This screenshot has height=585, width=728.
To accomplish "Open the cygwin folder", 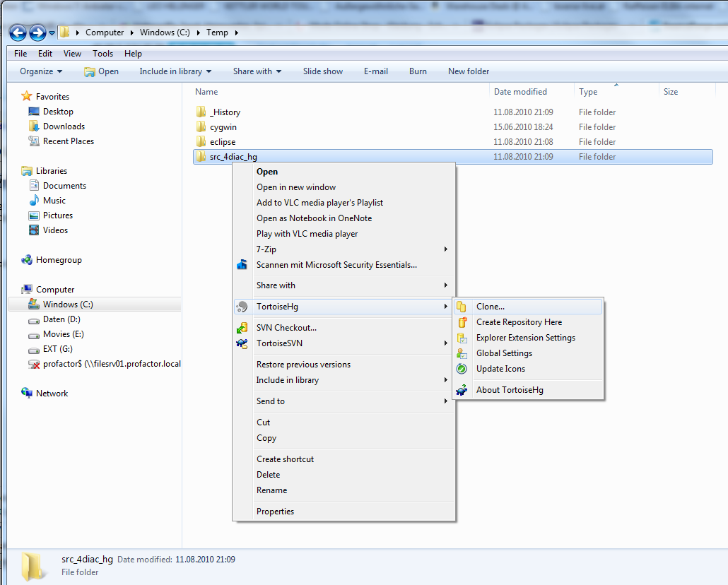I will [x=223, y=126].
